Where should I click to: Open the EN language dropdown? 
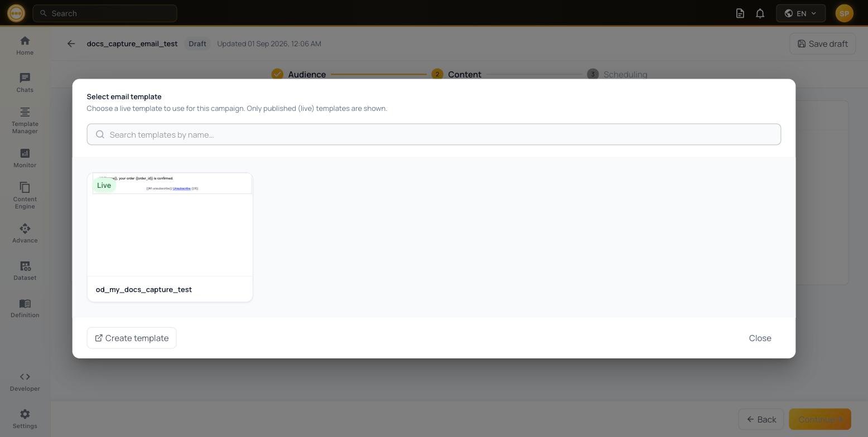point(801,13)
